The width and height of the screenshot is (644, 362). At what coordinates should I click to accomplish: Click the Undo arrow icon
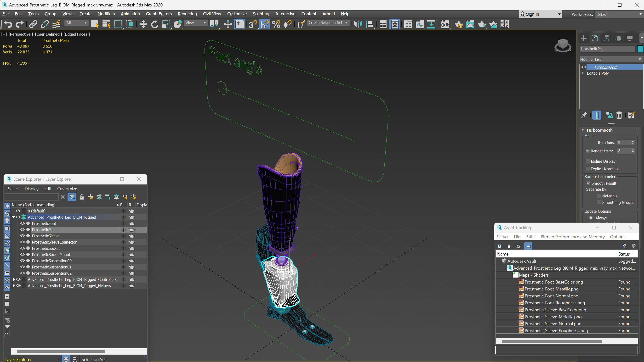(8, 24)
